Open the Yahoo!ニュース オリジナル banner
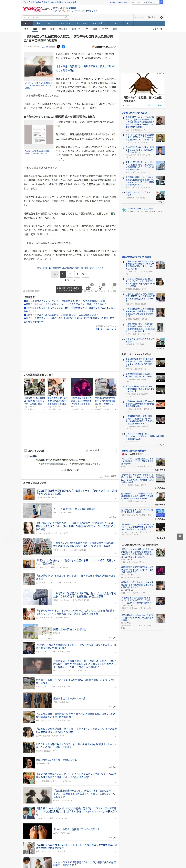The height and width of the screenshot is (868, 186). [143, 210]
